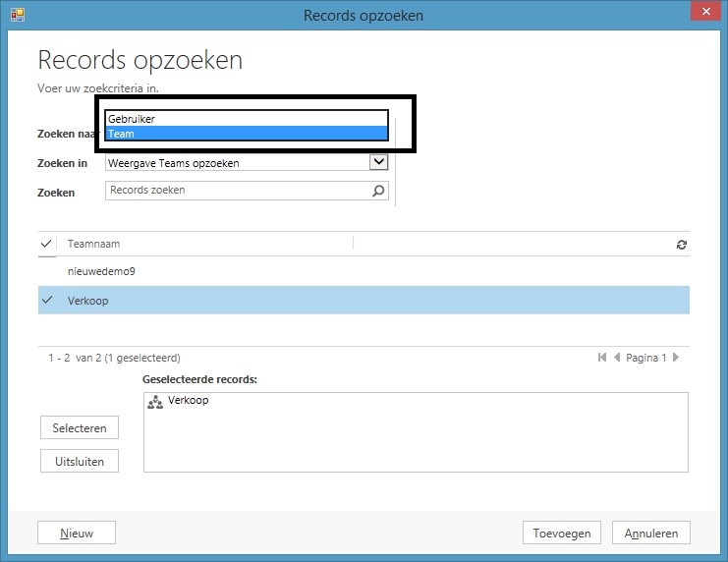The width and height of the screenshot is (728, 562).
Task: Expand the Zoeken in dropdown arrow
Action: click(378, 163)
